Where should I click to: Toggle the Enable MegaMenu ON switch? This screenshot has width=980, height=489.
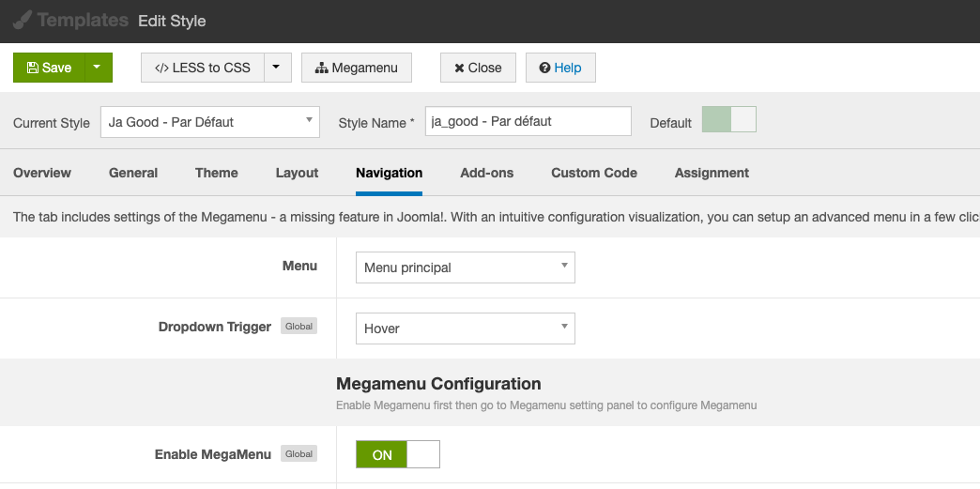(x=397, y=454)
